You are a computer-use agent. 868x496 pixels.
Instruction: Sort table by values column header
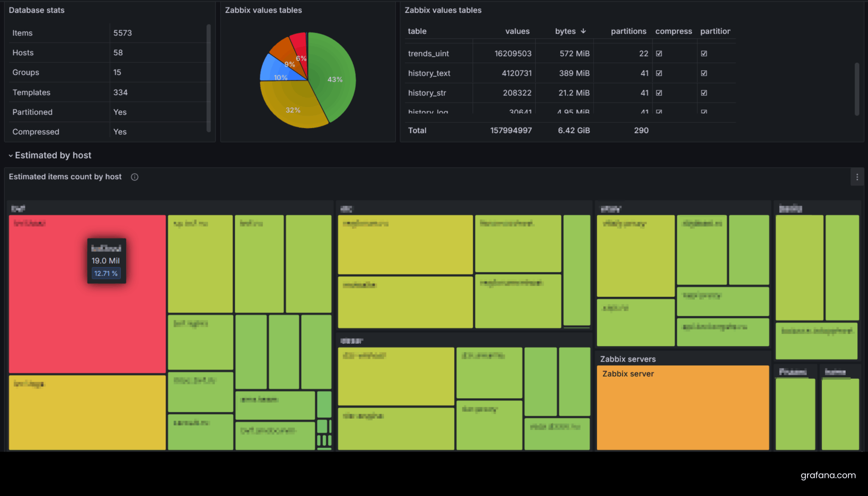click(x=517, y=31)
